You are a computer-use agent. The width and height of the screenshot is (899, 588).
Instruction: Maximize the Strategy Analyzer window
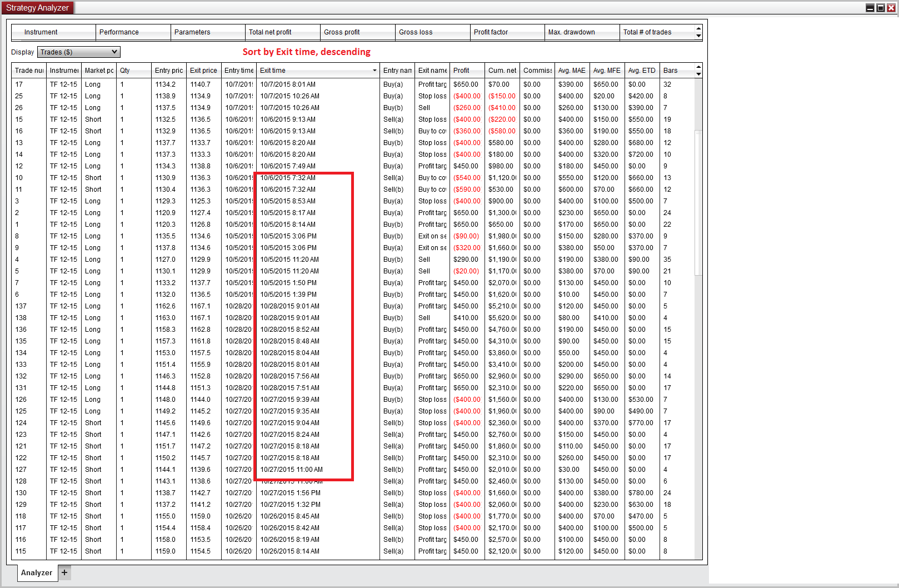tap(881, 8)
